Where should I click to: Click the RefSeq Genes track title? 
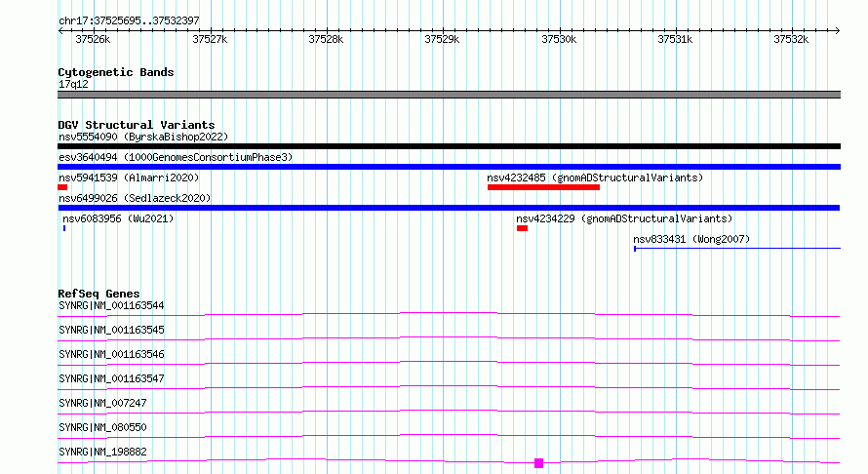[99, 294]
